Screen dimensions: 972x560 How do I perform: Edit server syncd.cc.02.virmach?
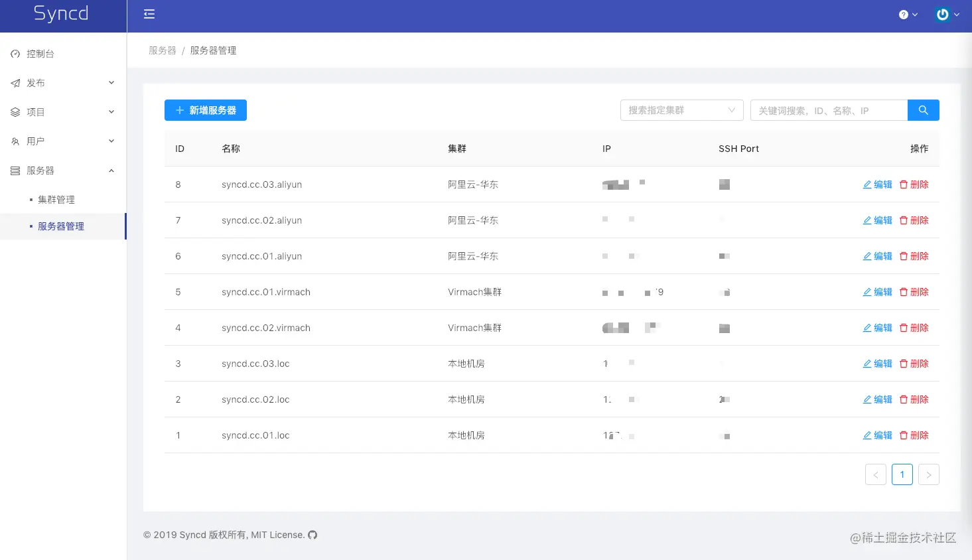click(x=877, y=328)
